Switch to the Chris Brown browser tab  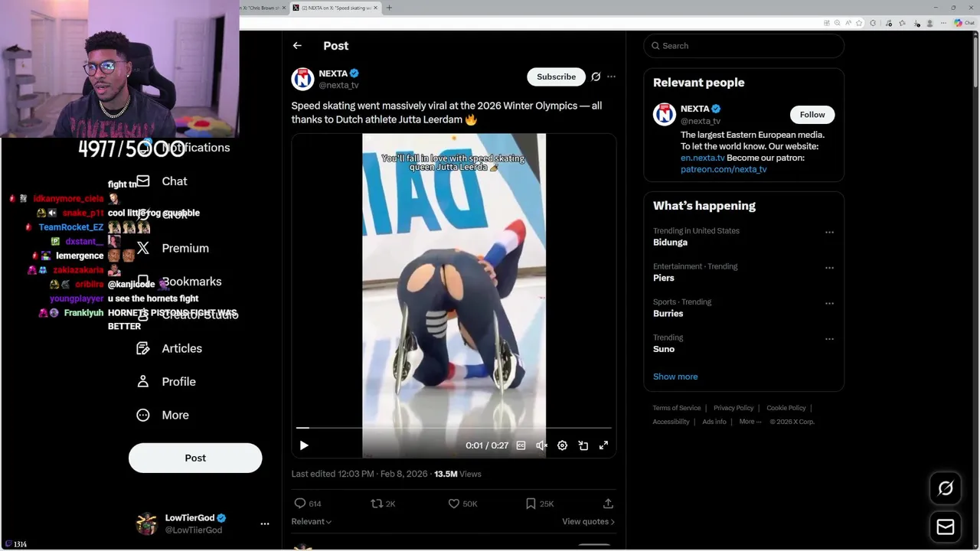tap(262, 8)
